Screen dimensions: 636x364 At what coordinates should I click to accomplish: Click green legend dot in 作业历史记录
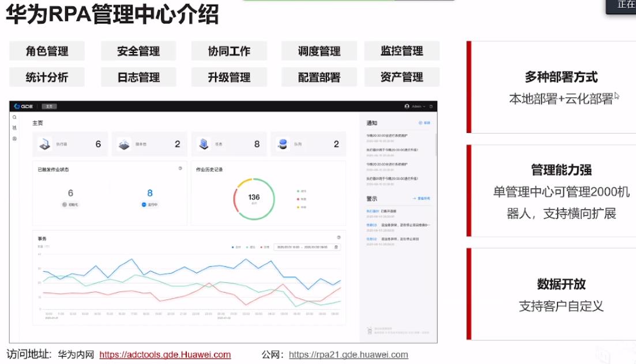pos(298,191)
